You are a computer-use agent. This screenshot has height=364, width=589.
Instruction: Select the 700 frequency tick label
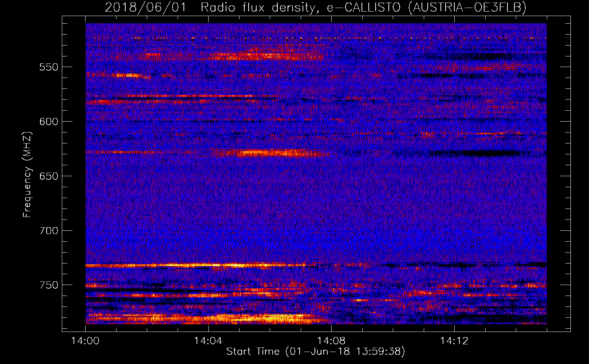pyautogui.click(x=49, y=231)
